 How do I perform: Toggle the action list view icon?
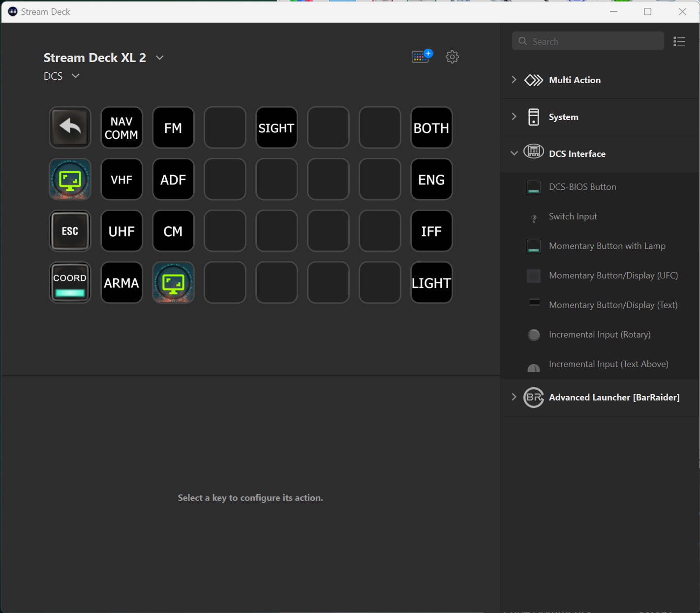tap(679, 42)
